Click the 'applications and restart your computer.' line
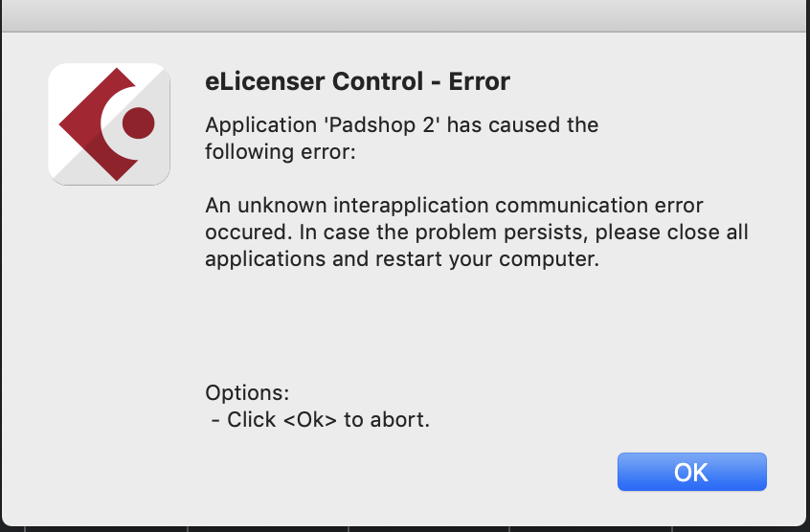 [402, 259]
